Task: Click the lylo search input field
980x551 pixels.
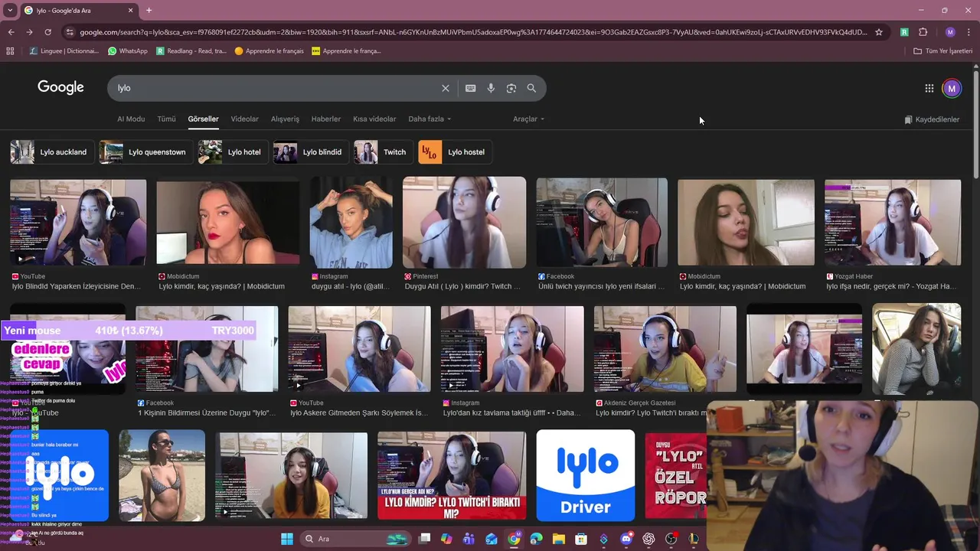Action: pyautogui.click(x=276, y=88)
